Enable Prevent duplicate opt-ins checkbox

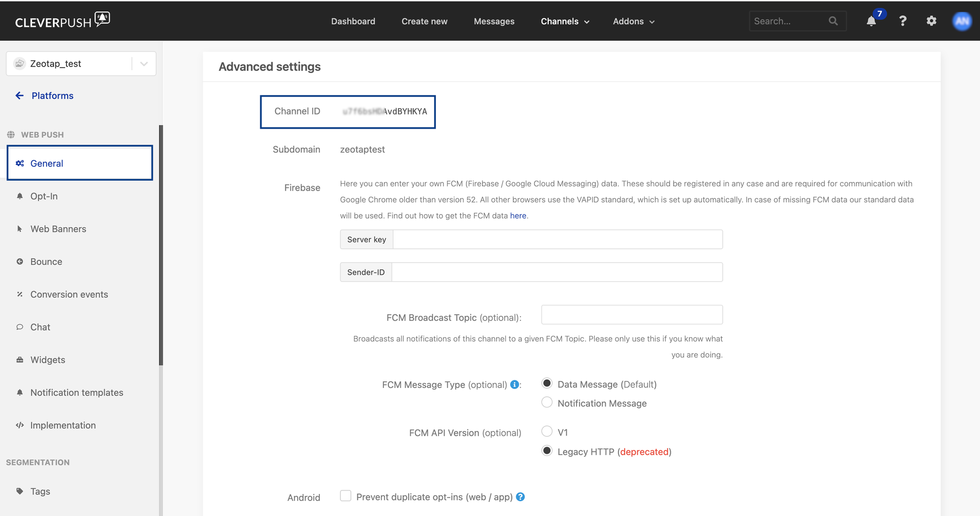[345, 495]
